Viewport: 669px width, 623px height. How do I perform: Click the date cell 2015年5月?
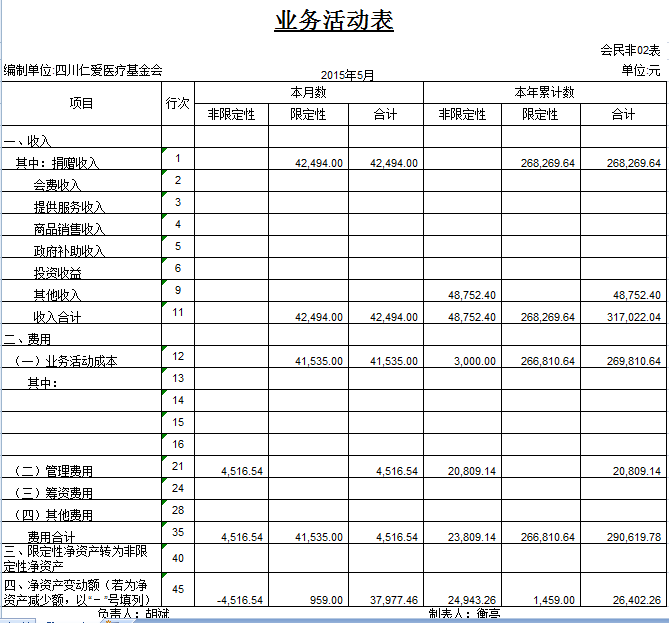tap(347, 75)
